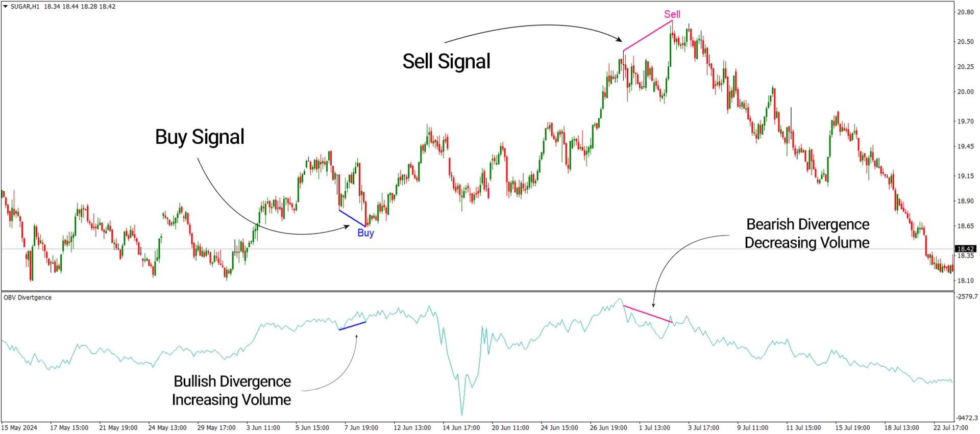Click the 21 May 19:00 time label
The width and height of the screenshot is (980, 434).
click(118, 427)
